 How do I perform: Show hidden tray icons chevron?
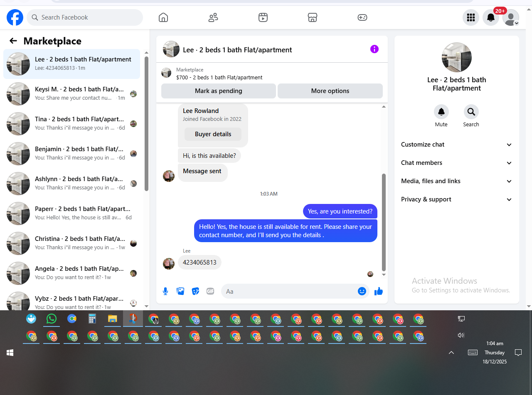pyautogui.click(x=451, y=353)
